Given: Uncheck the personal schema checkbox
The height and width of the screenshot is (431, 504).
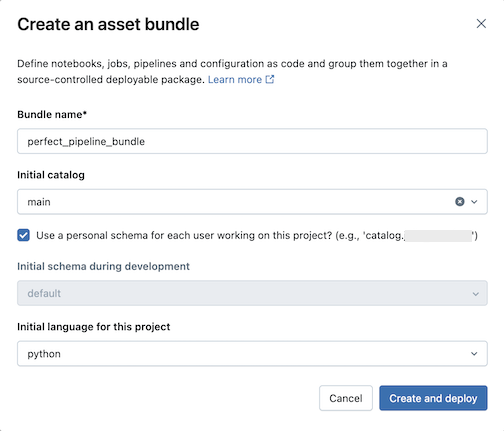Looking at the screenshot, I should [x=23, y=235].
